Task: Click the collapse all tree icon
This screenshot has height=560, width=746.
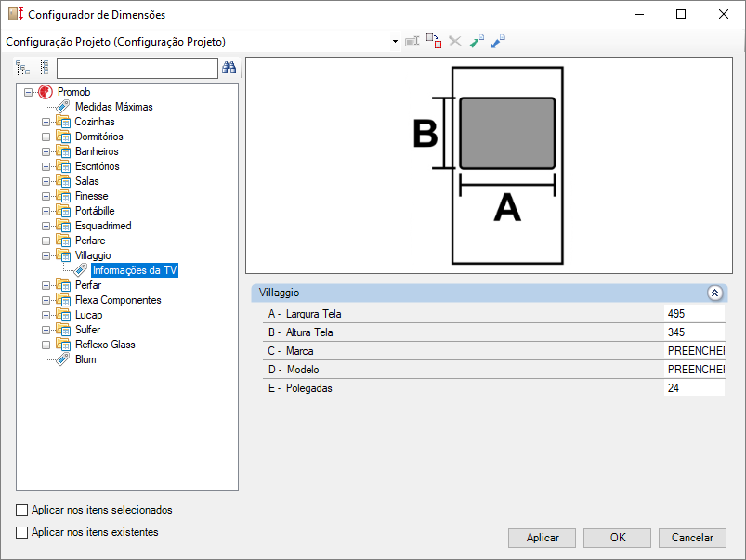Action: tap(44, 68)
